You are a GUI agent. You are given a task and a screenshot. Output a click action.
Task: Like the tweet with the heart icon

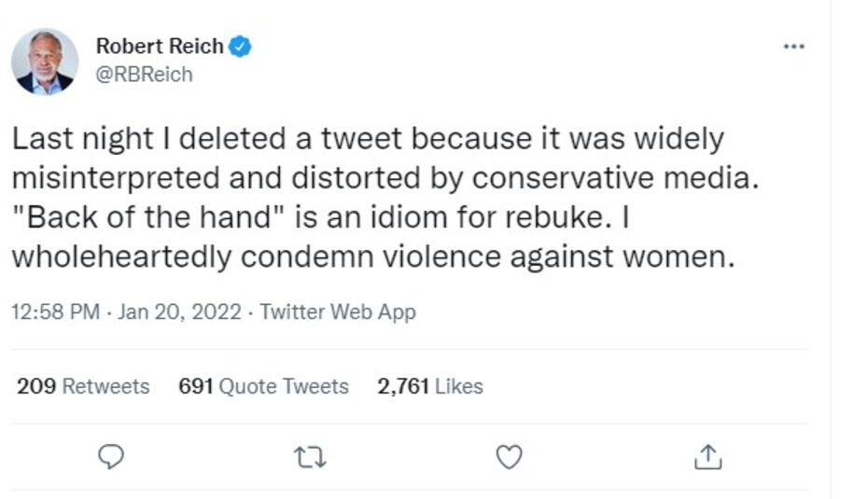[x=509, y=456]
